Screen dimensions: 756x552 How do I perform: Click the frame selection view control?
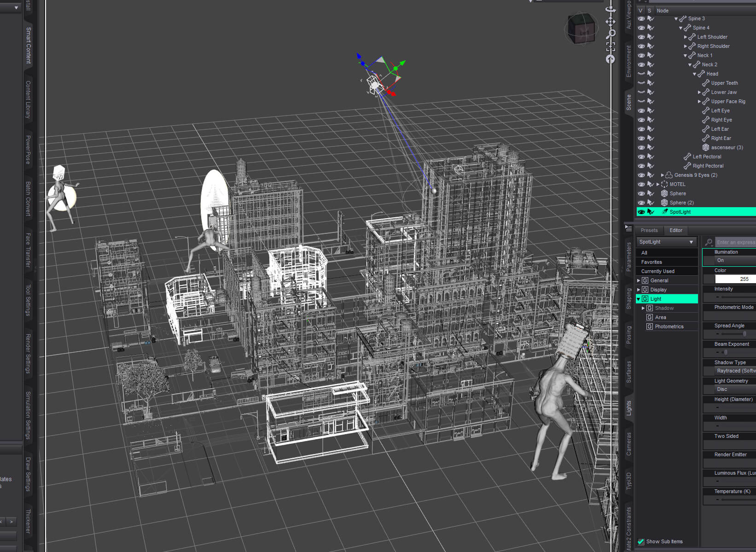pyautogui.click(x=611, y=46)
